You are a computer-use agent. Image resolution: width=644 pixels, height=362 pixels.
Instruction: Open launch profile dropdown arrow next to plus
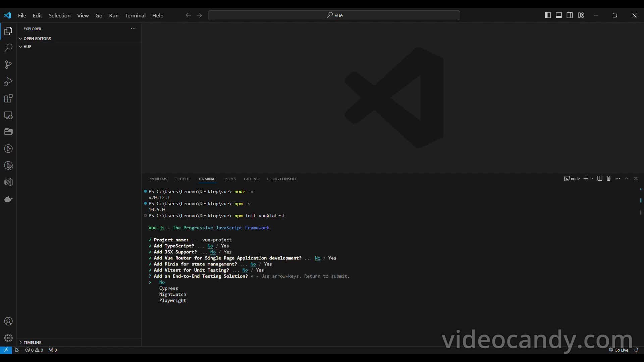[592, 179]
